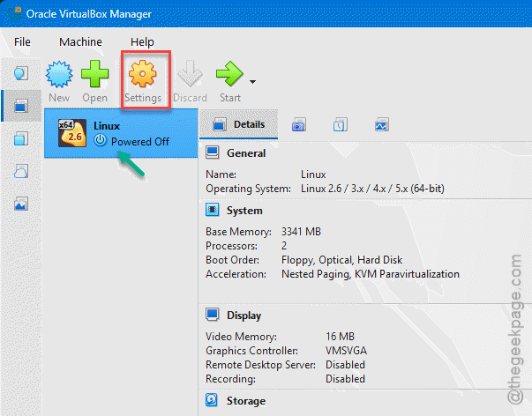Expand the Start button dropdown arrow

click(252, 82)
